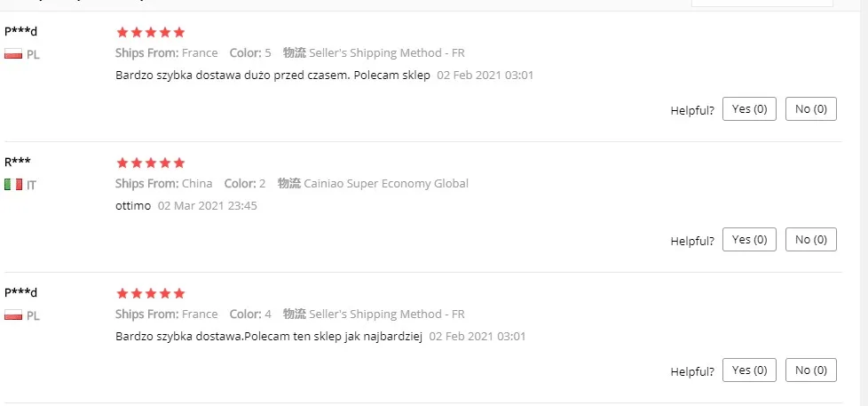Screen dimensions: 868x406
Task: Click the review text "ottimo"
Action: click(133, 206)
